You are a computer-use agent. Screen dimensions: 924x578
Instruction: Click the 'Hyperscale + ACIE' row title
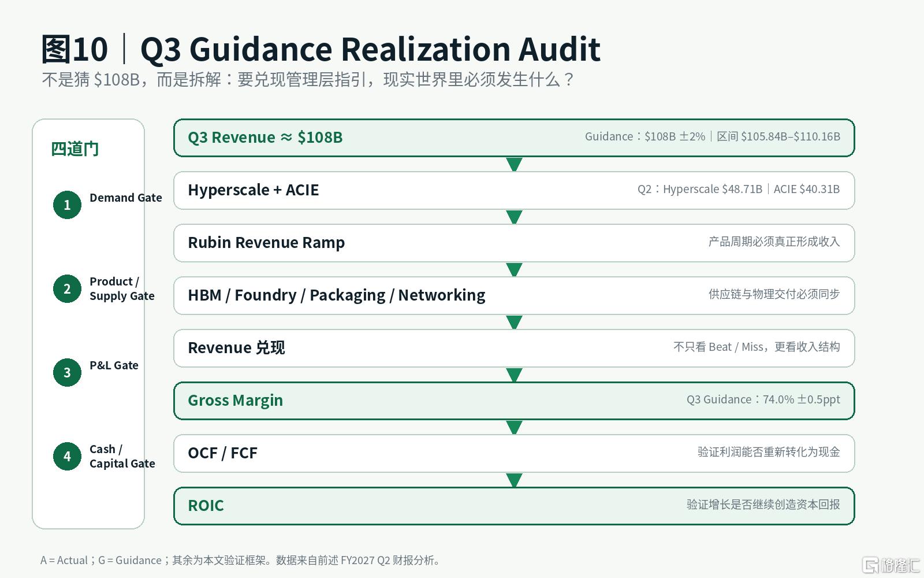click(x=254, y=190)
